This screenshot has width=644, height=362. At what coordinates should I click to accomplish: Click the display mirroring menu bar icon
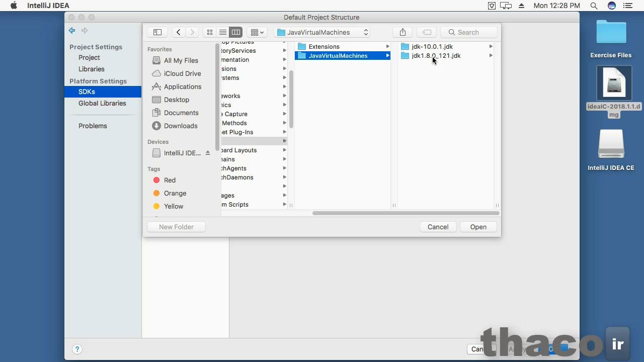tap(506, 6)
